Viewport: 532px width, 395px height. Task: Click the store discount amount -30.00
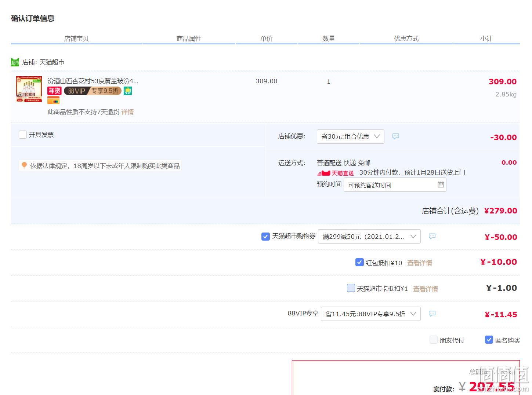click(503, 138)
